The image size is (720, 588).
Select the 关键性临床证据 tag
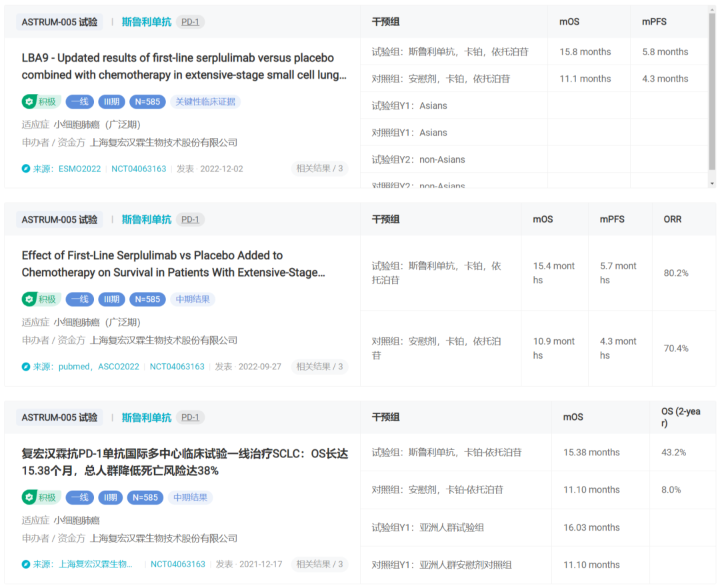[205, 102]
